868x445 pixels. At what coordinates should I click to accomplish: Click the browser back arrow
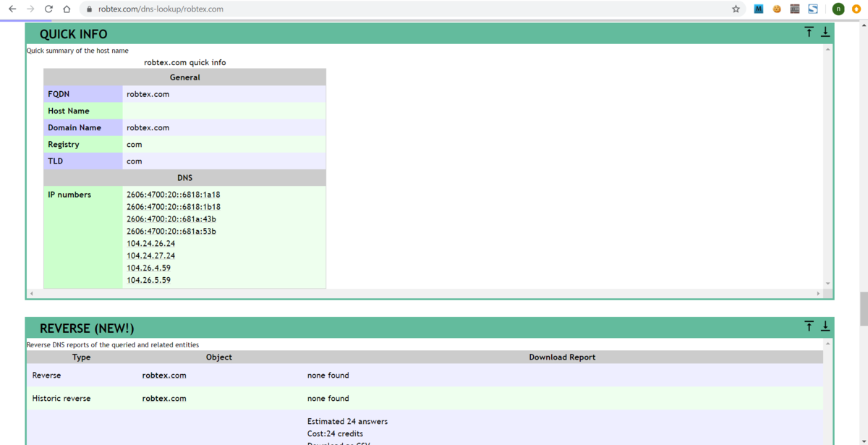[12, 9]
